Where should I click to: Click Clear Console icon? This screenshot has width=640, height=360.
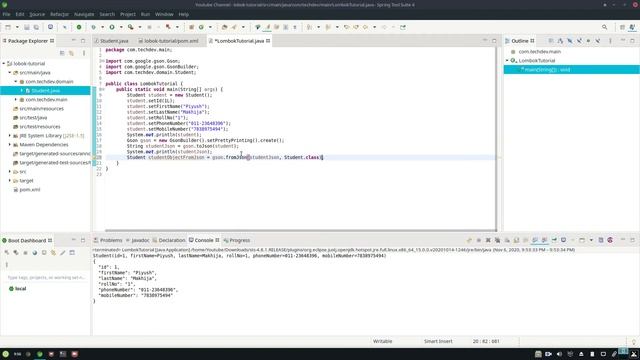click(x=507, y=240)
